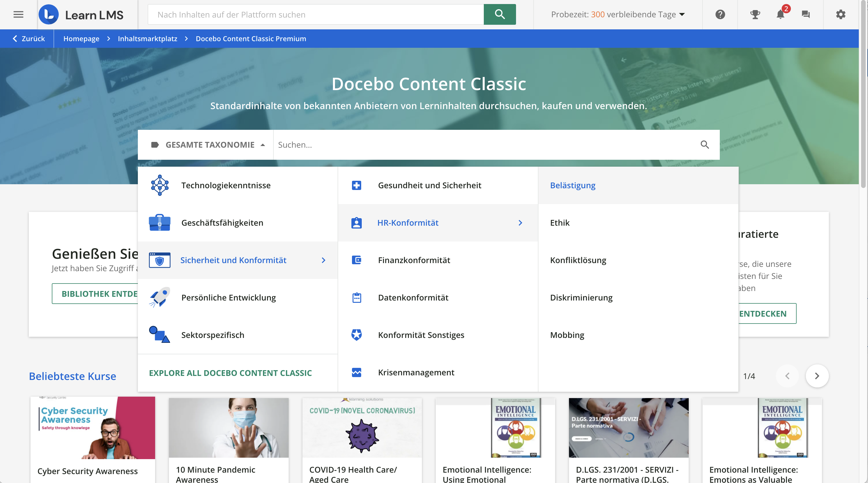The height and width of the screenshot is (483, 868).
Task: Expand Sicherheit und Konformität submenu chevron
Action: click(x=323, y=260)
